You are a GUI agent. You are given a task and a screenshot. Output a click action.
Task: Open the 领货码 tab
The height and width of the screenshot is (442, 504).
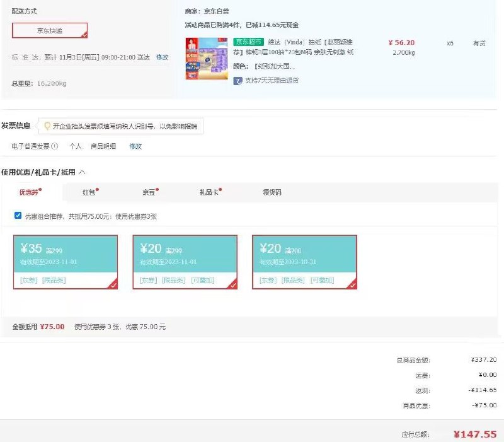(x=272, y=193)
